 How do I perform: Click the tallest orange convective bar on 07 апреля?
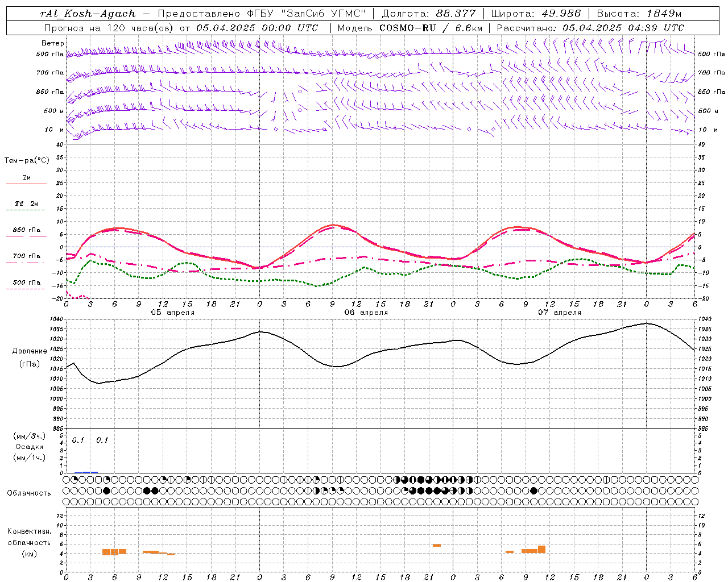click(x=541, y=549)
